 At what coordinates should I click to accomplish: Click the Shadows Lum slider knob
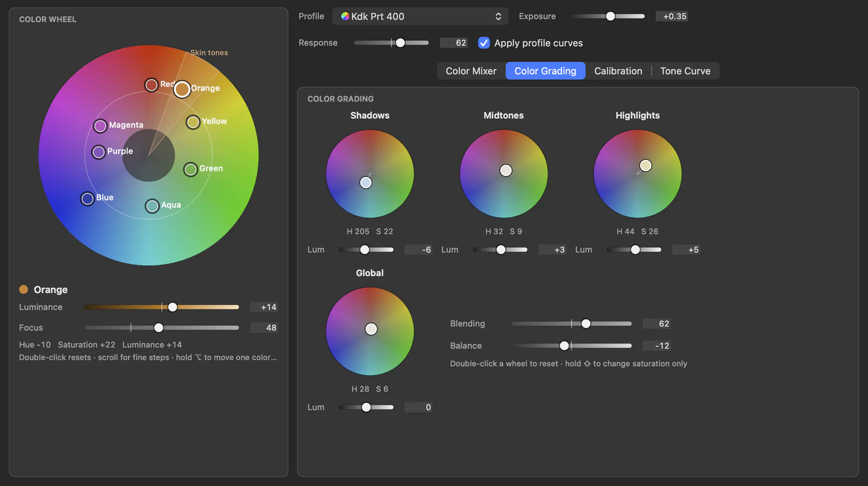[x=365, y=250]
